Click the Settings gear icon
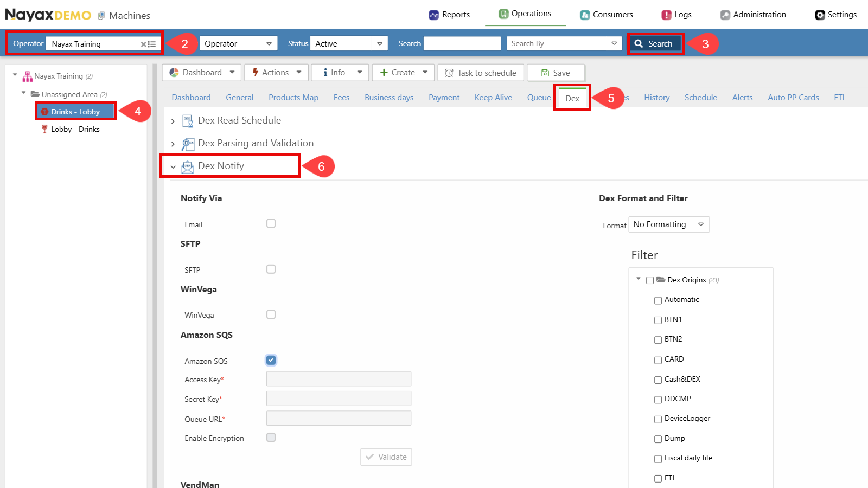Screen dimensions: 868x488 tap(820, 15)
